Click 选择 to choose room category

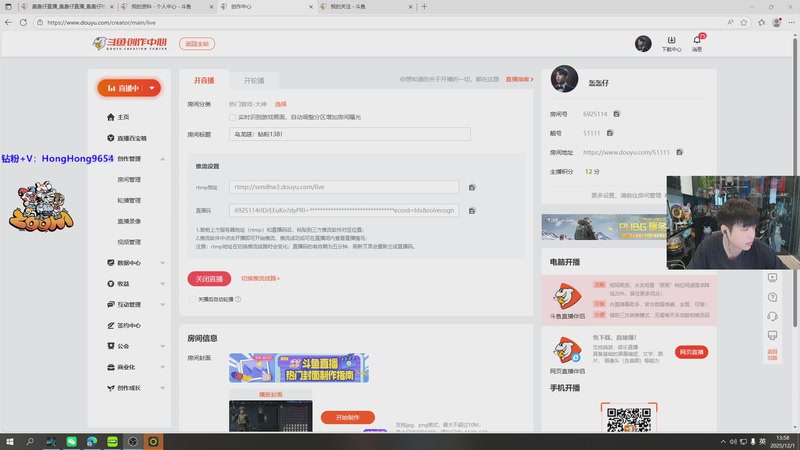click(x=281, y=104)
